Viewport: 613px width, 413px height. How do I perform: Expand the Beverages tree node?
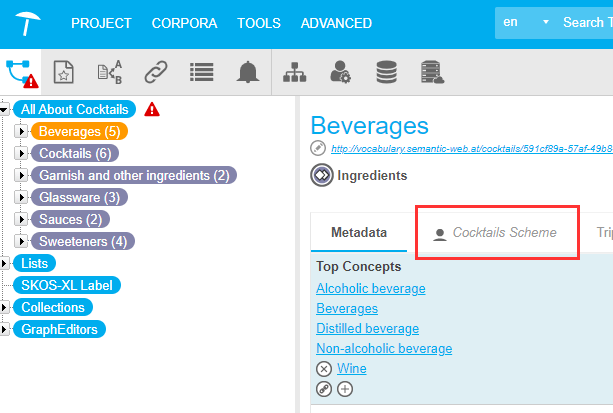[22, 131]
